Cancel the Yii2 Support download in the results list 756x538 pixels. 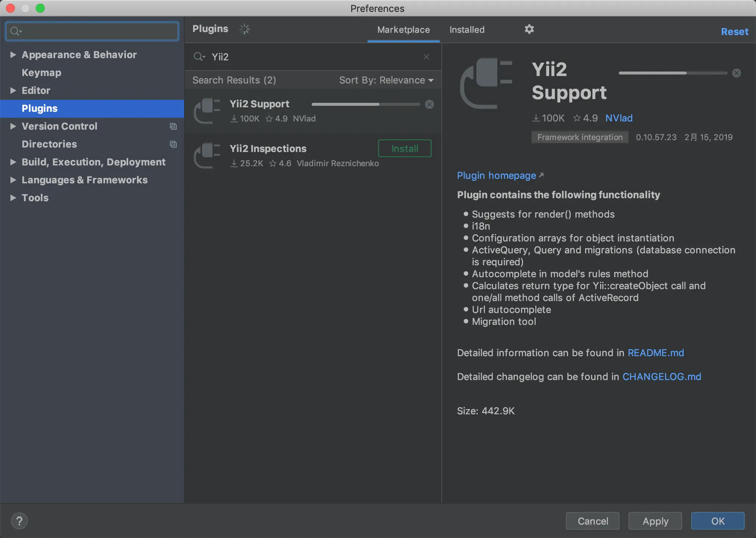pos(429,104)
